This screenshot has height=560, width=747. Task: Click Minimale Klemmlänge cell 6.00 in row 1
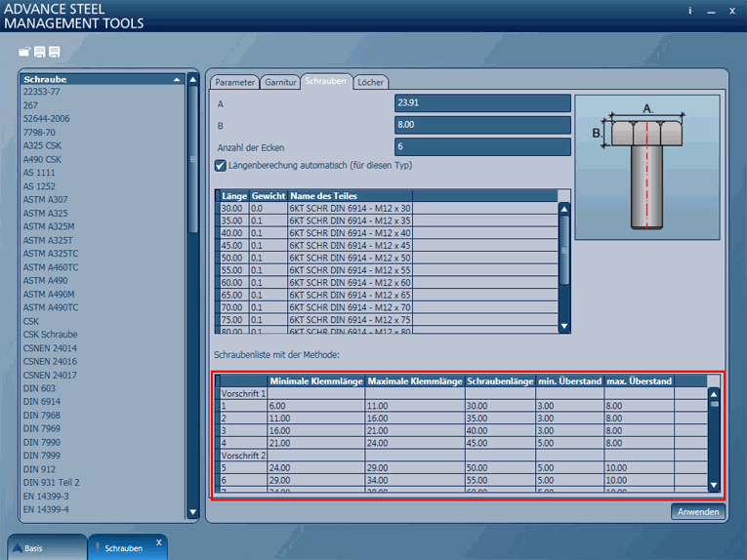pyautogui.click(x=316, y=406)
